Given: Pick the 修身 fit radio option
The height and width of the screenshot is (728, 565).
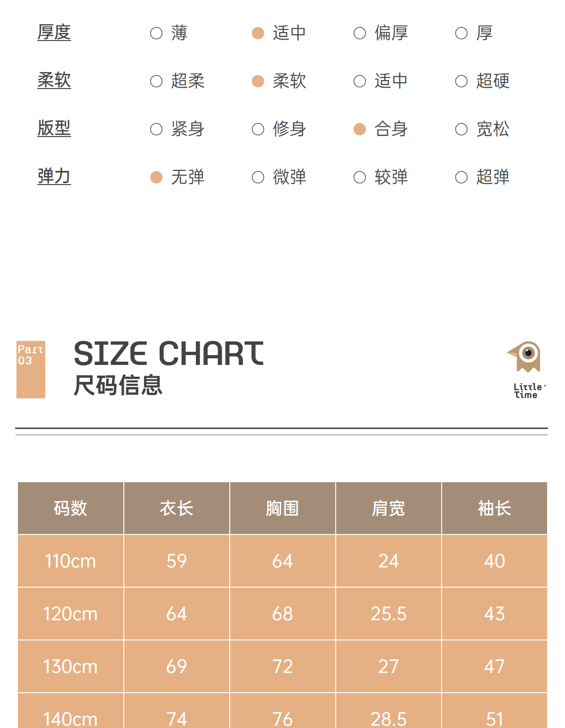Looking at the screenshot, I should pos(258,129).
